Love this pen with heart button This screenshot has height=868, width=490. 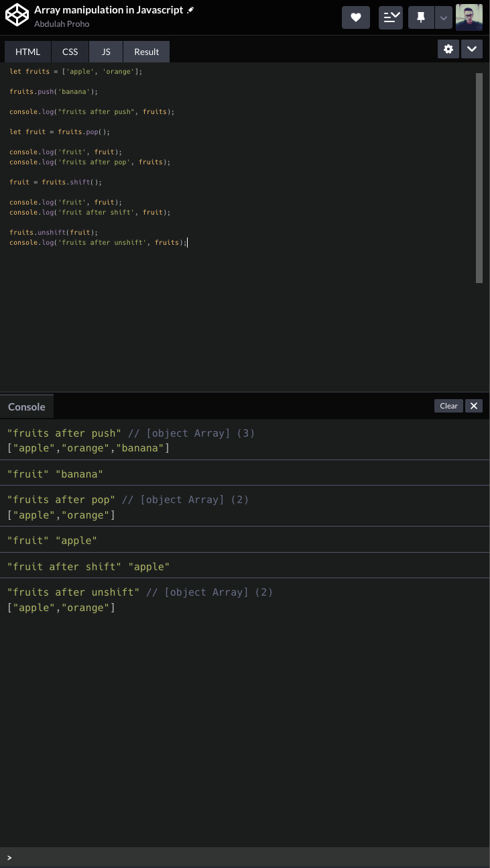tap(356, 18)
